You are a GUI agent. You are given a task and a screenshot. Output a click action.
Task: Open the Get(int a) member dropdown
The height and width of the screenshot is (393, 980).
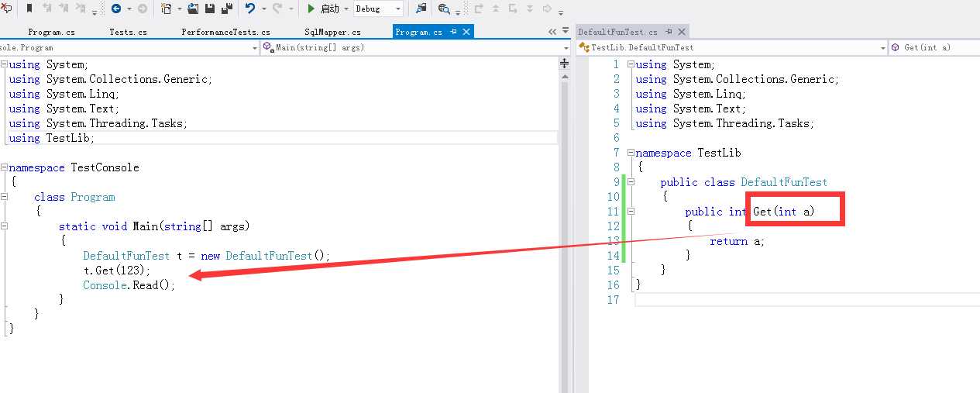click(x=935, y=47)
